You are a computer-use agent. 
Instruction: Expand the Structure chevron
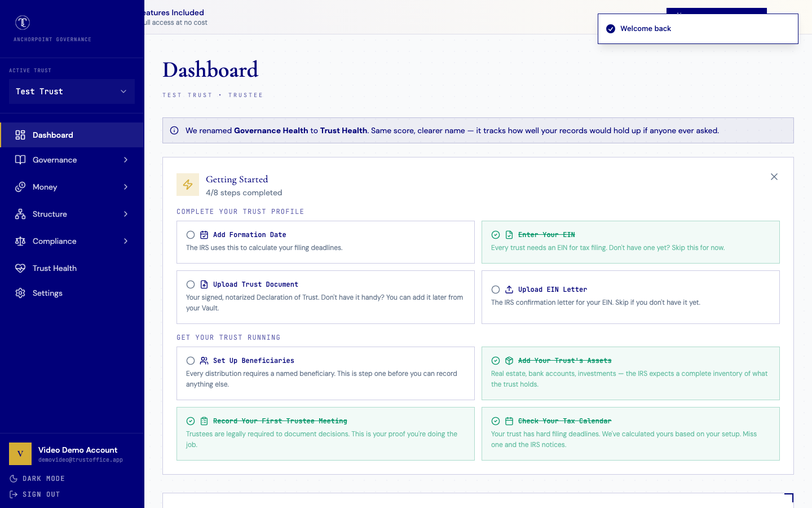point(126,214)
